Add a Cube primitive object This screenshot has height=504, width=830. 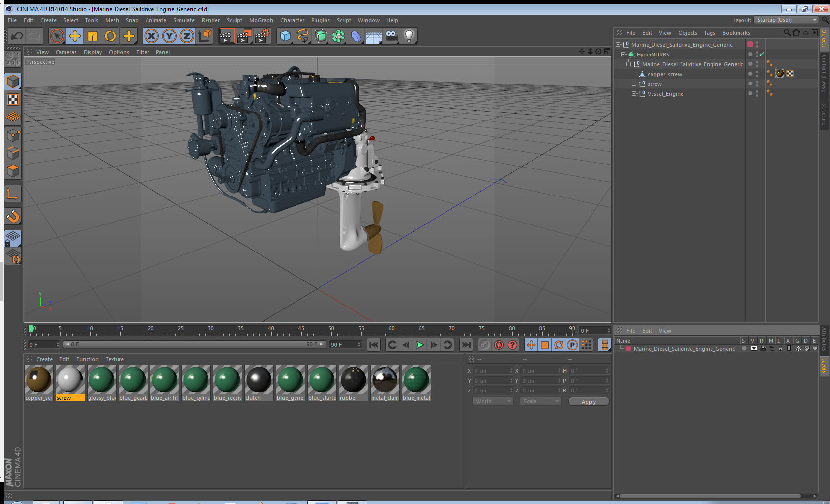285,36
